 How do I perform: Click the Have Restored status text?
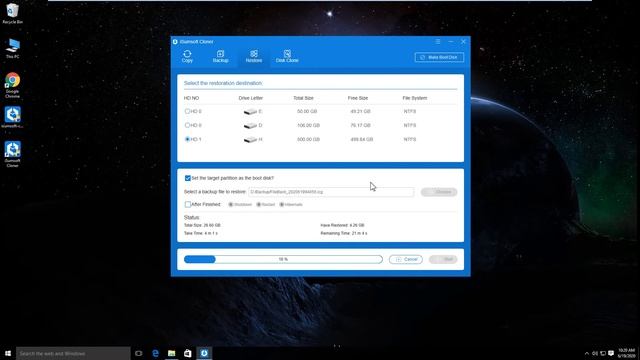pos(342,225)
